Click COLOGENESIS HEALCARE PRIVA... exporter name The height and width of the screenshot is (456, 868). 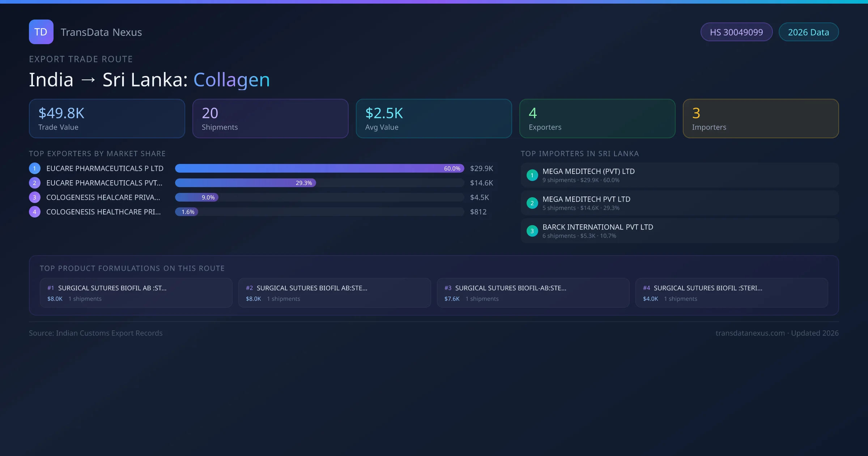tap(103, 197)
